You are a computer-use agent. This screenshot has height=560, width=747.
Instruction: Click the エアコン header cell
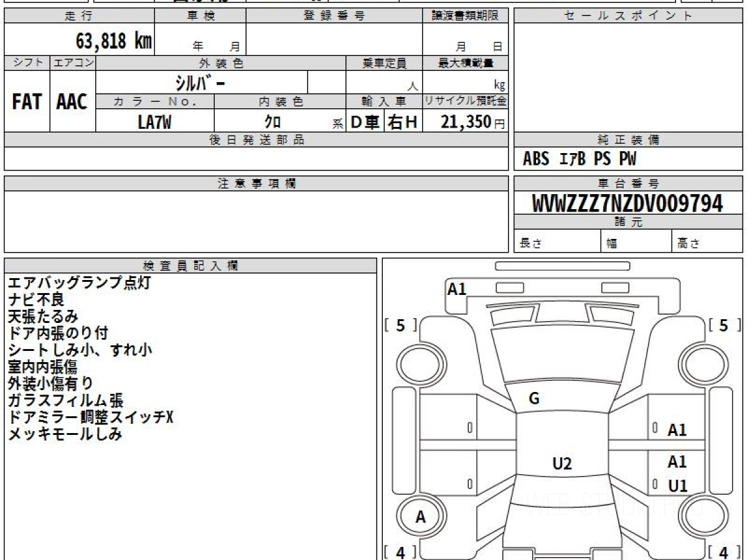[x=73, y=63]
